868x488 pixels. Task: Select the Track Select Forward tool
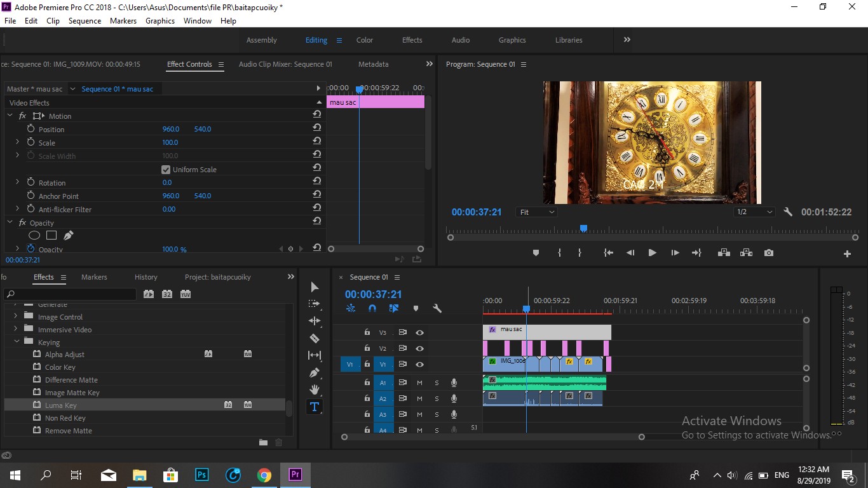click(315, 304)
